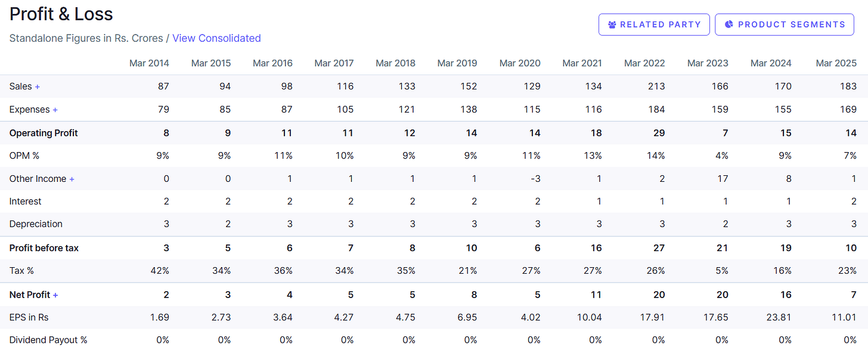Click the Tax % value 5%
The height and width of the screenshot is (353, 868).
click(721, 271)
